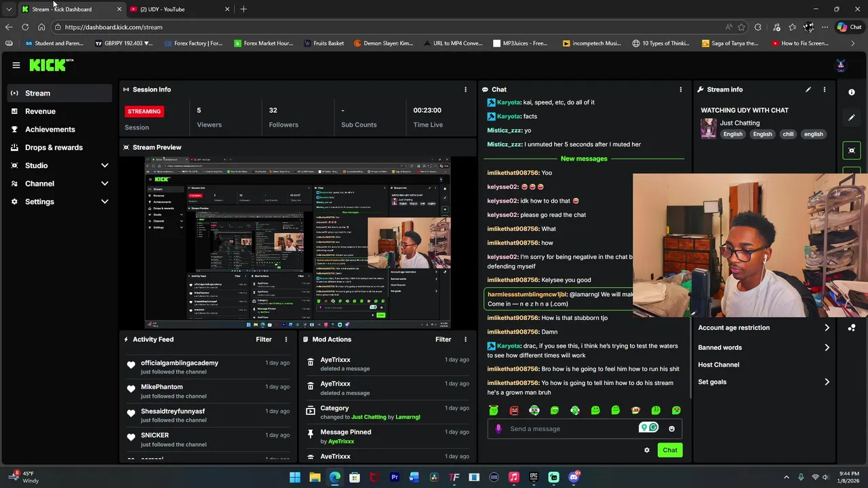Go to Revenue in the sidebar

click(x=60, y=111)
